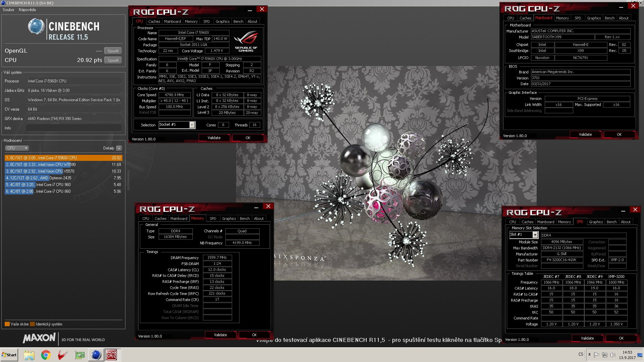Close the Mainboard CPU-Z window
This screenshot has width=644, height=362.
point(633,6)
